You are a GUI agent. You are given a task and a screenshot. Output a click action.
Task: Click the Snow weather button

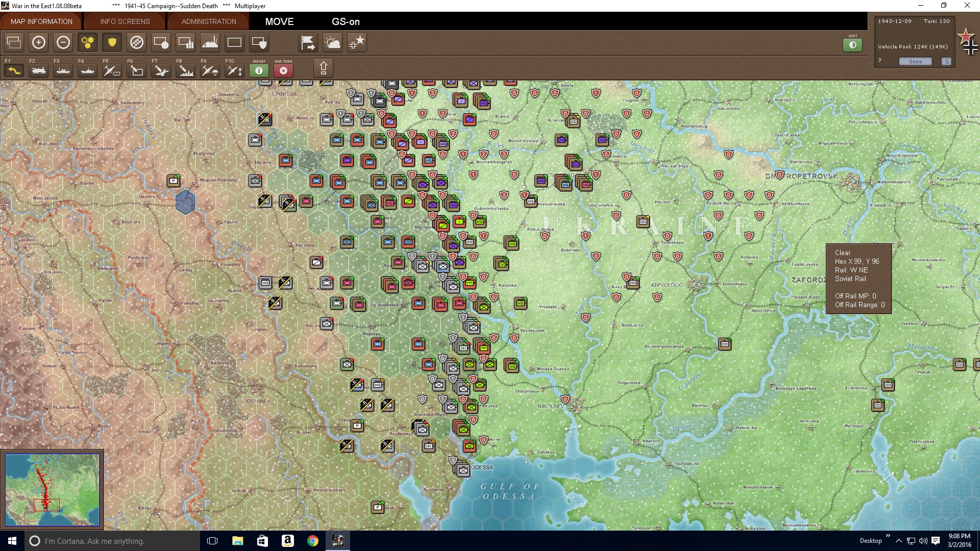pyautogui.click(x=916, y=61)
